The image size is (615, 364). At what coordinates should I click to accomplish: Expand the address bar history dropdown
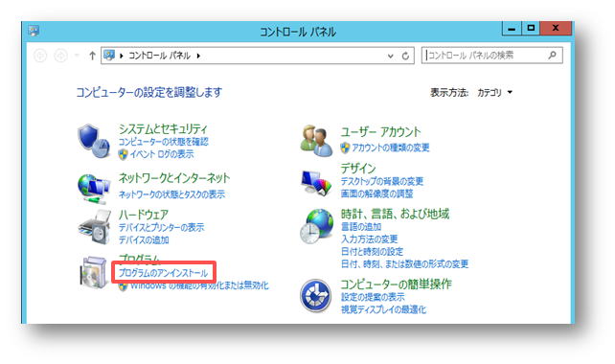point(390,56)
